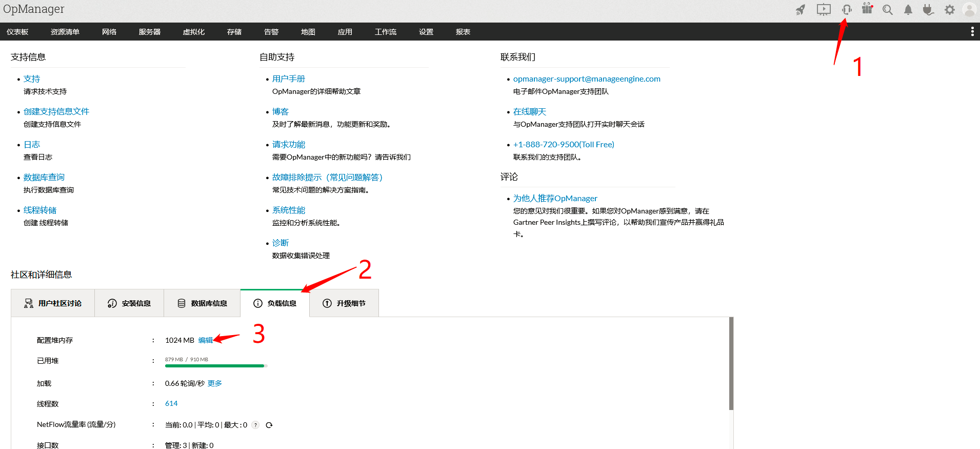Click the thread count 614 link

171,404
